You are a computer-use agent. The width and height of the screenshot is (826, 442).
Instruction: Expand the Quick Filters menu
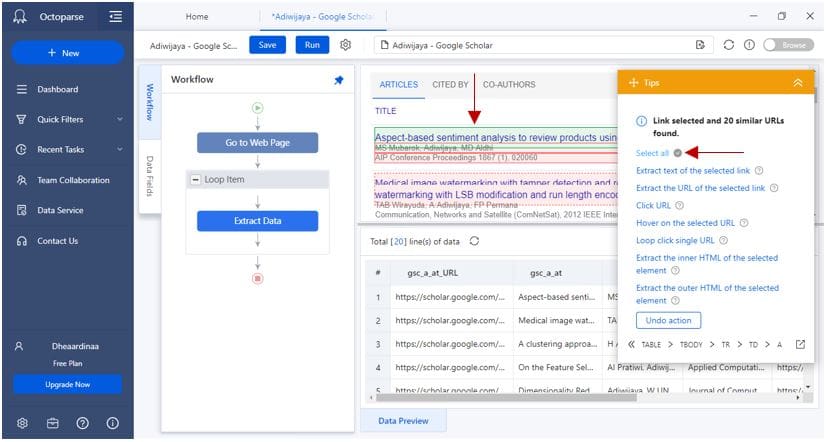[120, 120]
